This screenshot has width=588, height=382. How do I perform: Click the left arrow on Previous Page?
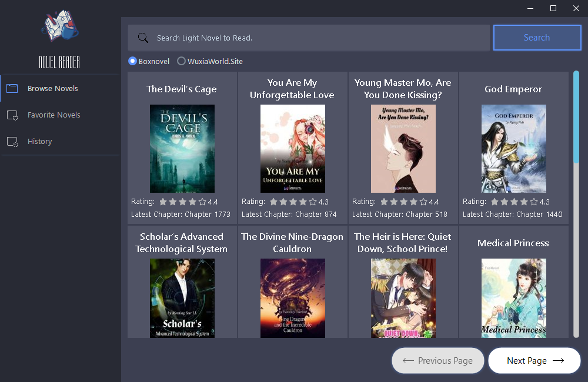coord(408,361)
